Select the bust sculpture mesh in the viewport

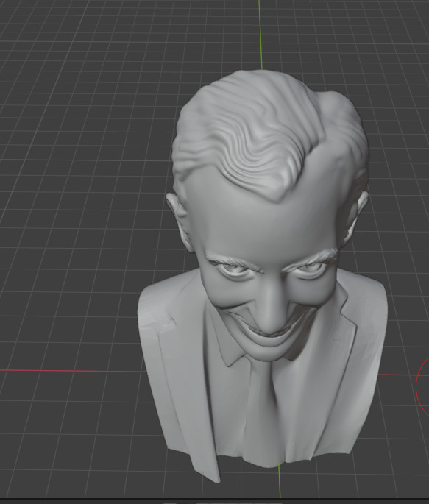coord(262,277)
